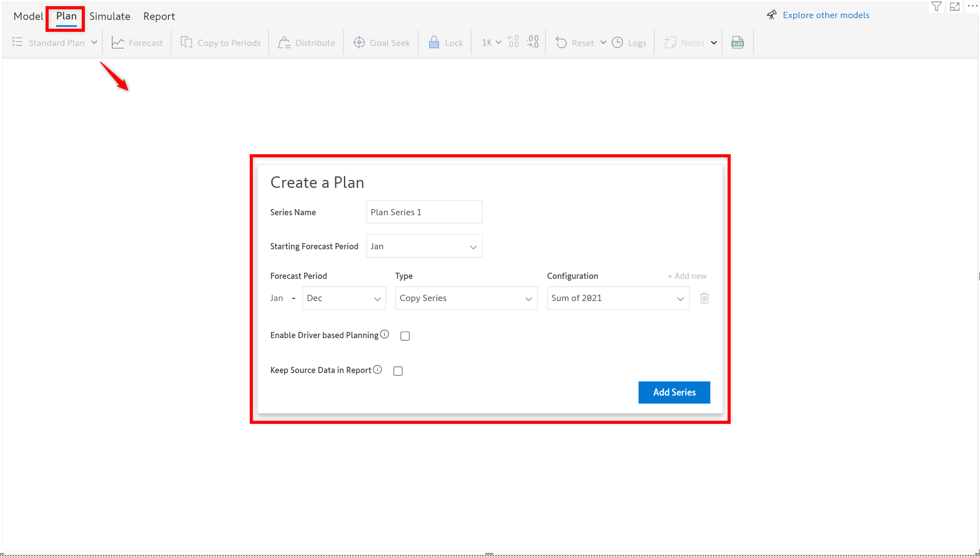Open the Report tab

coord(159,16)
